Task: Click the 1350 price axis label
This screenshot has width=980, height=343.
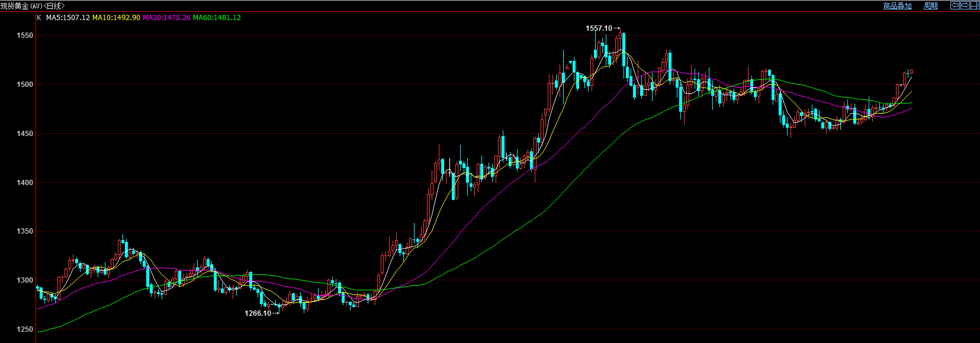Action: [25, 231]
